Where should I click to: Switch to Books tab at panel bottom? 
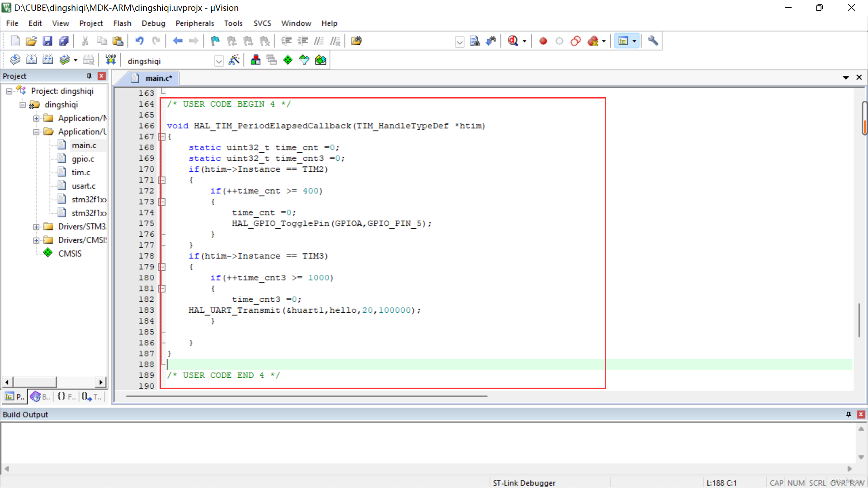[40, 397]
